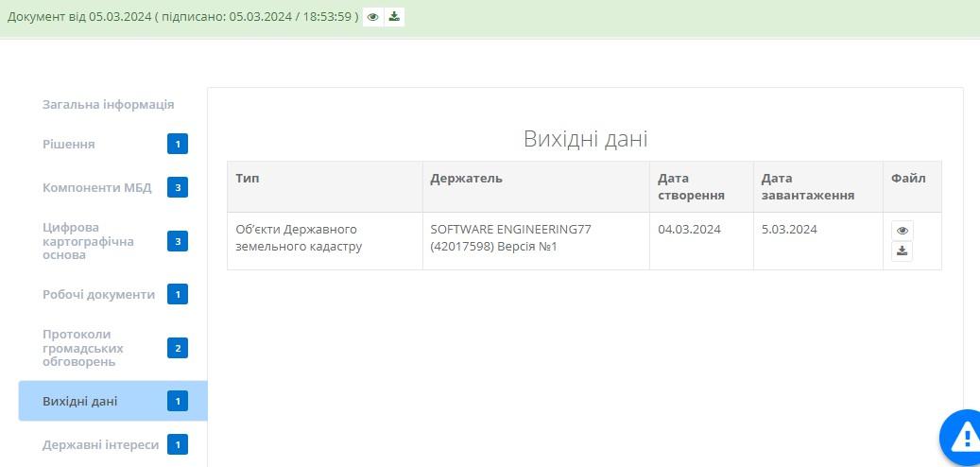Click the SOFTWARE ENGINEERING77 holder cell
This screenshot has width=980, height=467.
(x=510, y=237)
